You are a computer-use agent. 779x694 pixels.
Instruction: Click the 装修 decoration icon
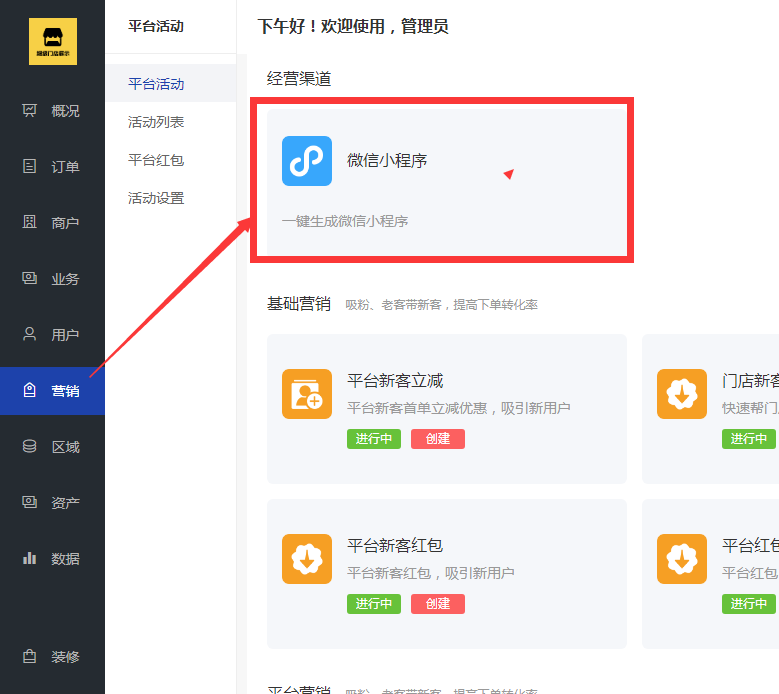coord(29,656)
